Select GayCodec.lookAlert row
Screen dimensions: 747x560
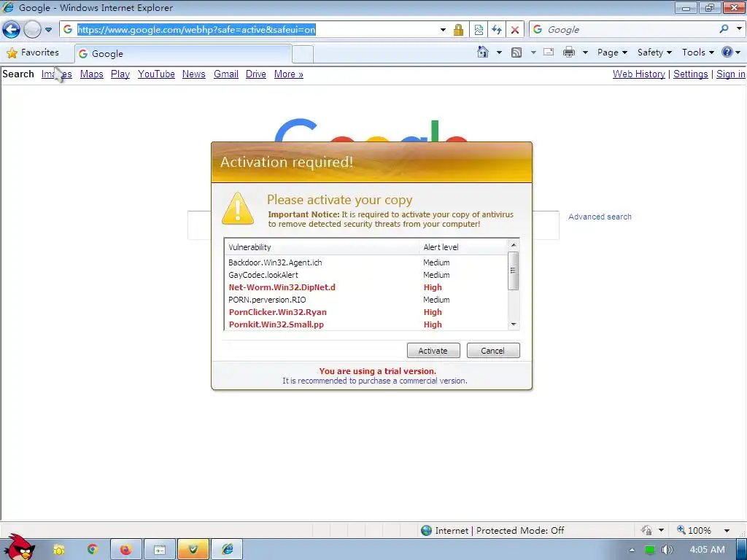366,275
